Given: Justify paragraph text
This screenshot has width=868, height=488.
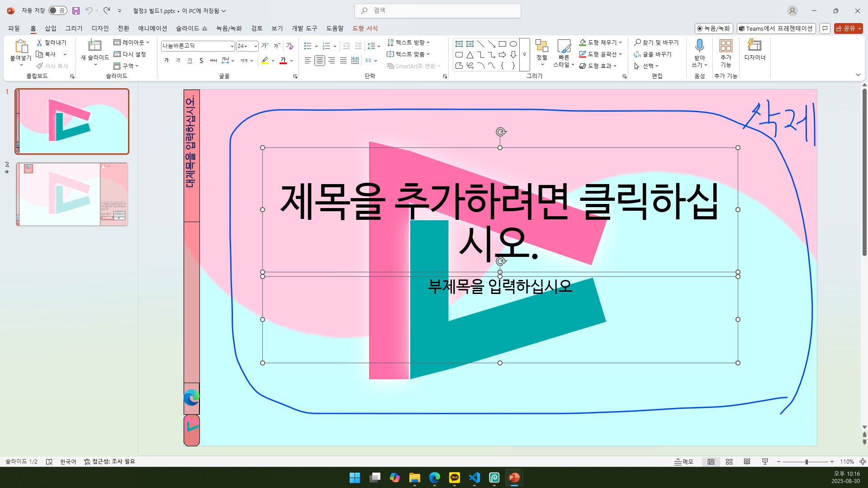Looking at the screenshot, I should coord(343,61).
